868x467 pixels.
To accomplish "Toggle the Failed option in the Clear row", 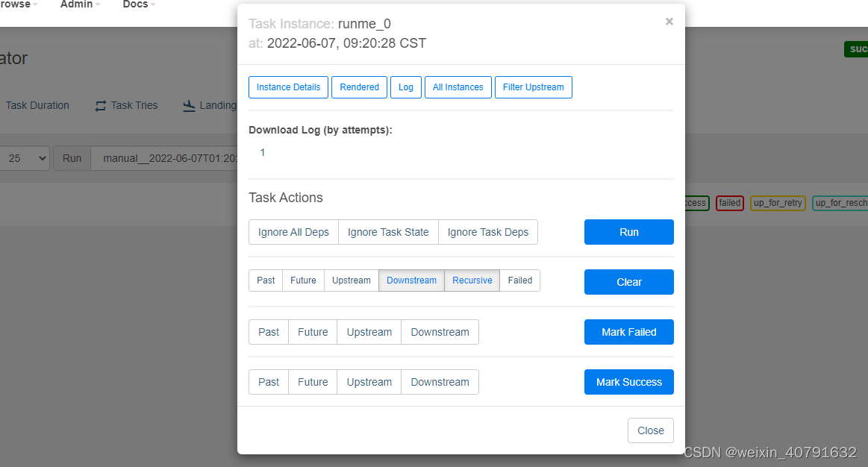I will [519, 280].
